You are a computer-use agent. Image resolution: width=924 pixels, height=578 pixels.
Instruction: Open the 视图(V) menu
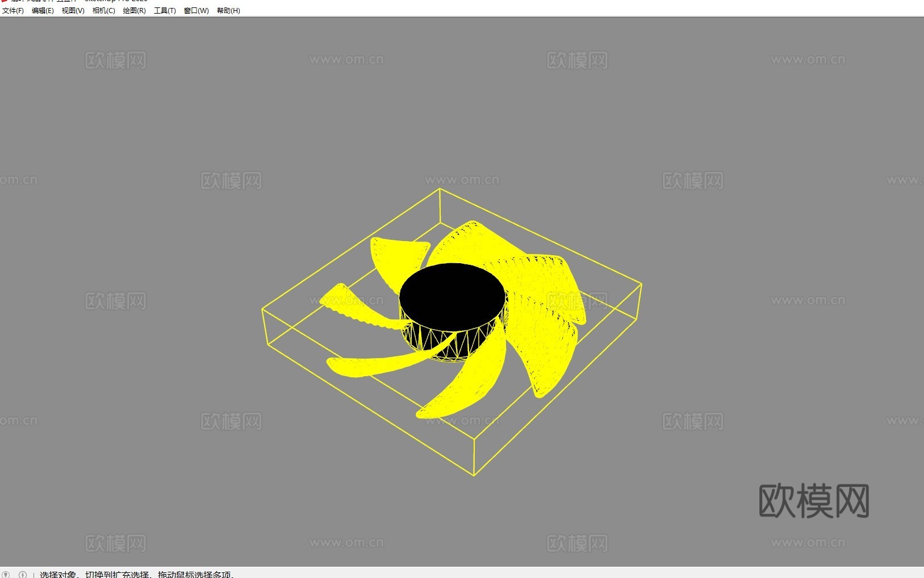point(73,11)
